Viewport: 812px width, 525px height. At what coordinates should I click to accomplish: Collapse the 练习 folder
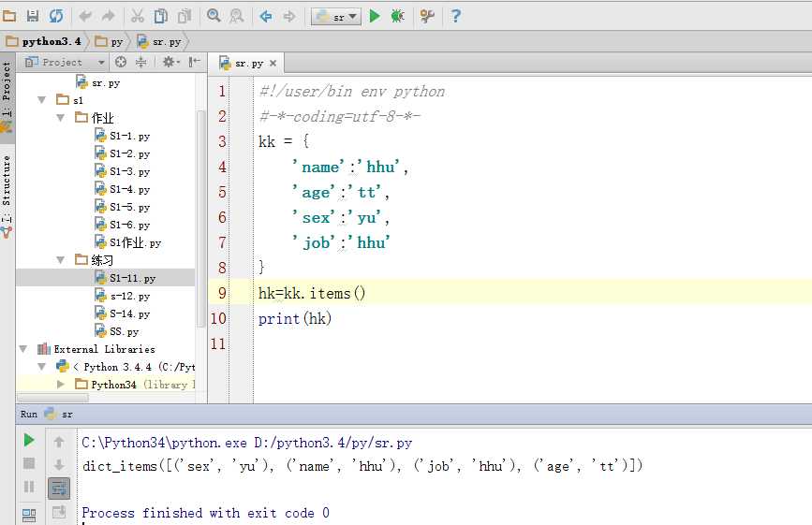pos(61,259)
